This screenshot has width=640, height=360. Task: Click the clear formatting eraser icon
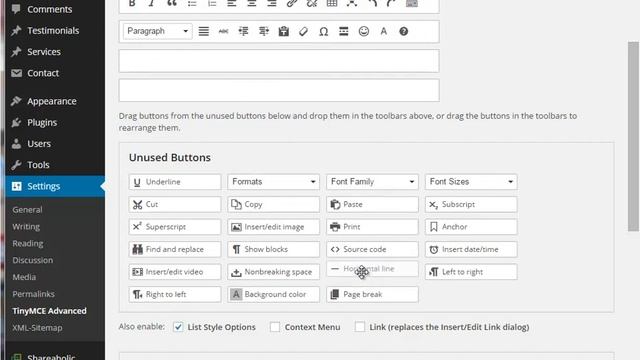point(303,31)
